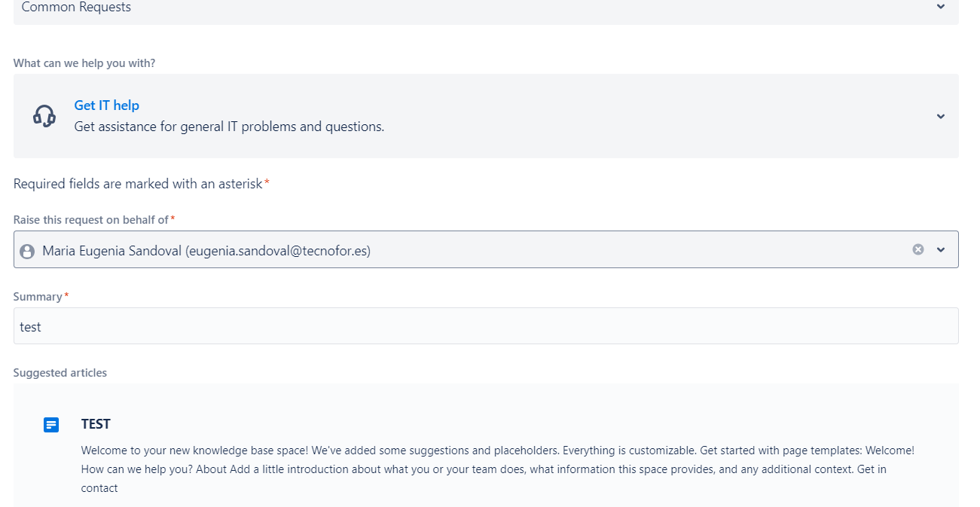Click the TEST article excerpt paragraph
The width and height of the screenshot is (980, 507).
pyautogui.click(x=497, y=469)
